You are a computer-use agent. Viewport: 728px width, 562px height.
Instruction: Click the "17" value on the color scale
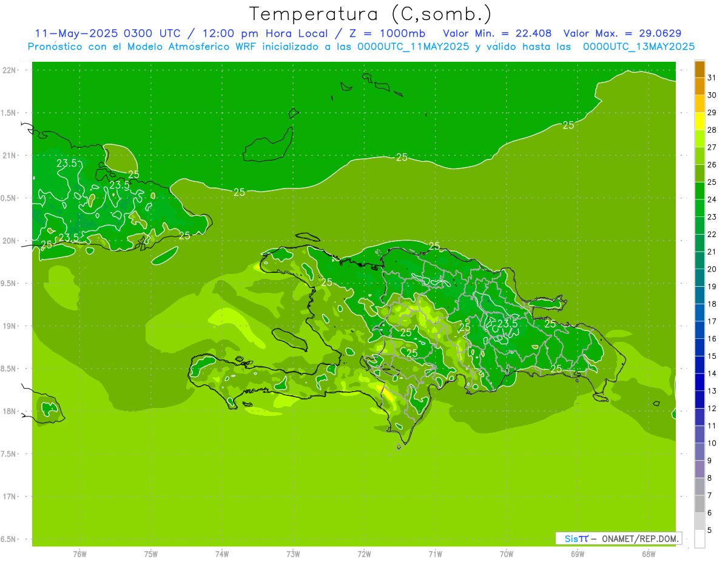click(712, 321)
